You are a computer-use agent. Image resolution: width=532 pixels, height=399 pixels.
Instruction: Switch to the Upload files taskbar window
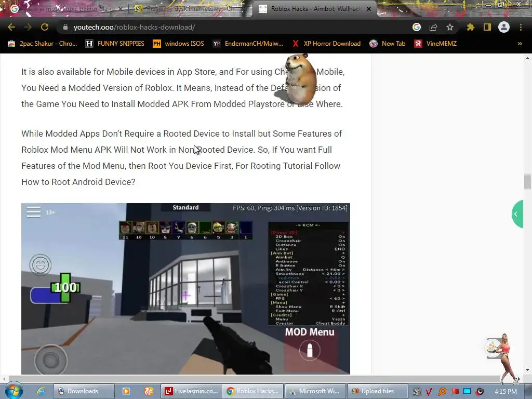[x=377, y=391]
